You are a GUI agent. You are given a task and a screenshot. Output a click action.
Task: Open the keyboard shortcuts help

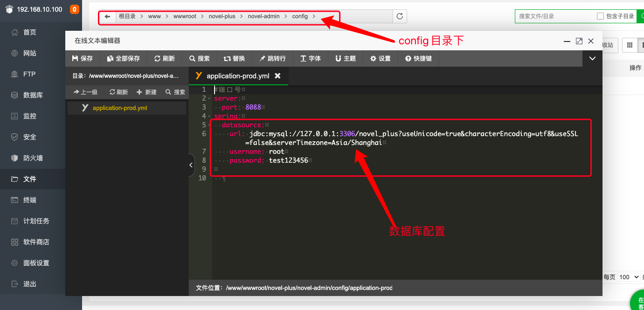(419, 58)
